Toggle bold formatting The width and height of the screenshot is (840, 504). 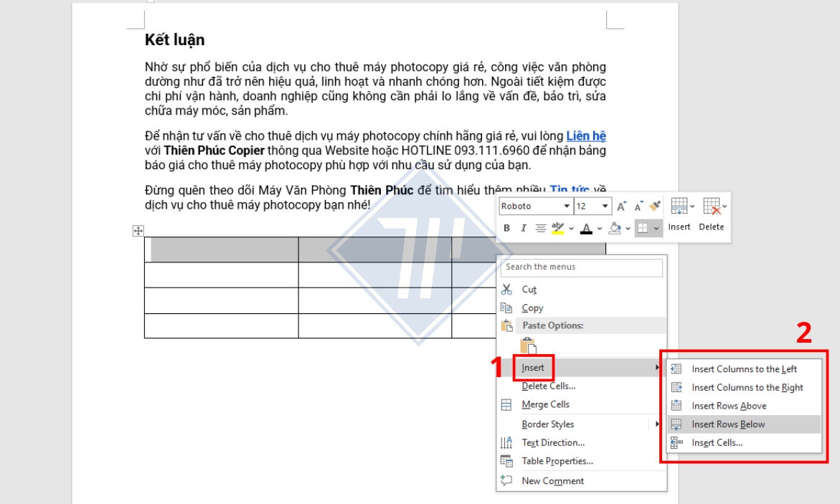point(509,226)
